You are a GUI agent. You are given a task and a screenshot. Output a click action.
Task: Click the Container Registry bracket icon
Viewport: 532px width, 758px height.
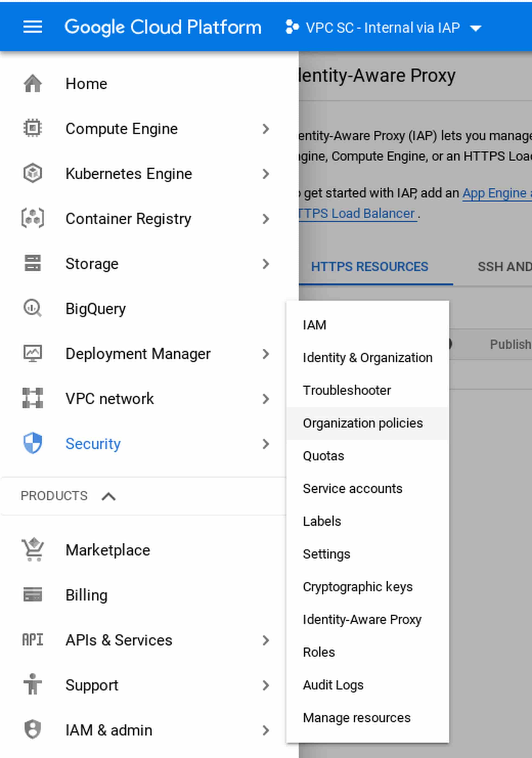point(33,218)
